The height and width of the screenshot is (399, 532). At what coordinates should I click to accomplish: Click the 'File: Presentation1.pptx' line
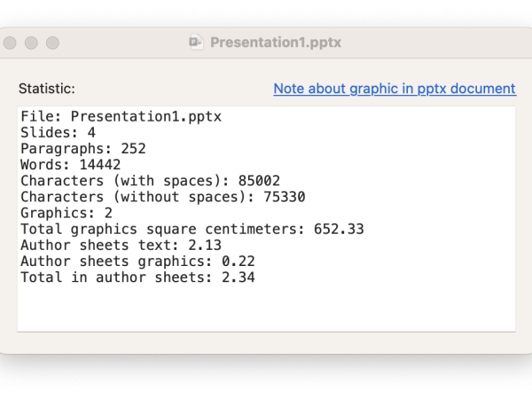pos(121,116)
